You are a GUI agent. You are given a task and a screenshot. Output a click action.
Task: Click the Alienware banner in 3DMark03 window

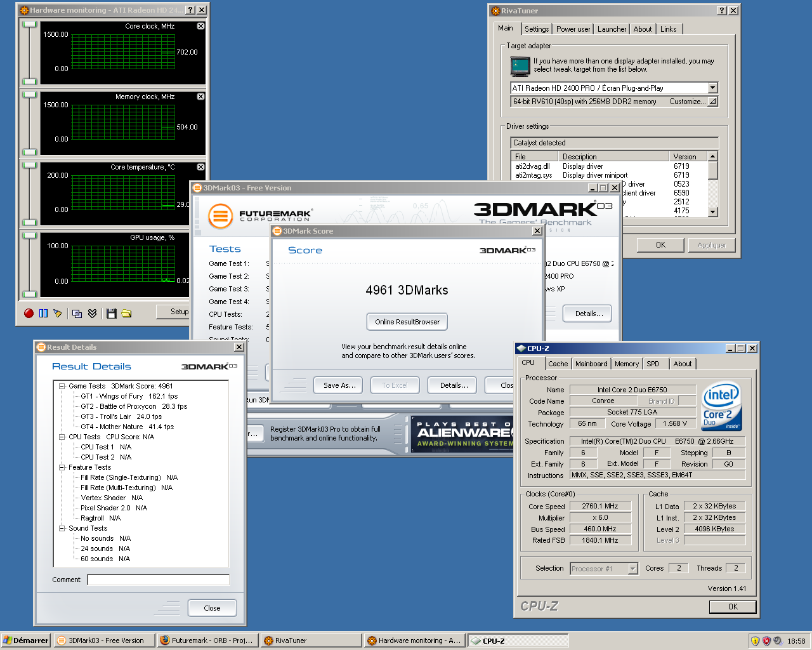click(463, 434)
